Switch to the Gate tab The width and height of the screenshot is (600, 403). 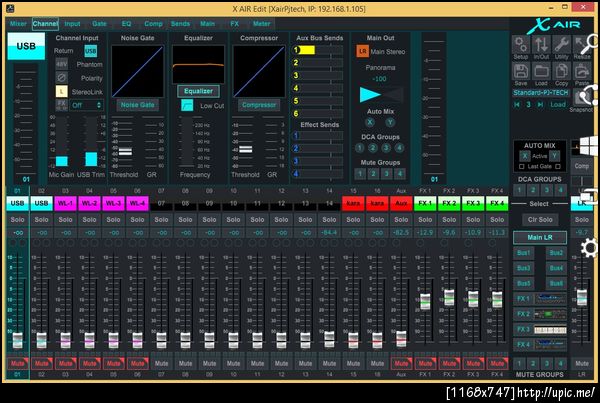pyautogui.click(x=99, y=24)
